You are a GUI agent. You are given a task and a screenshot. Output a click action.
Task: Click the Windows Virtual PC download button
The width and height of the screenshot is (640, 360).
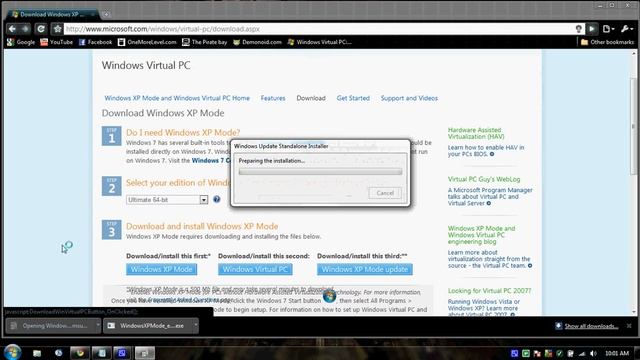point(255,269)
